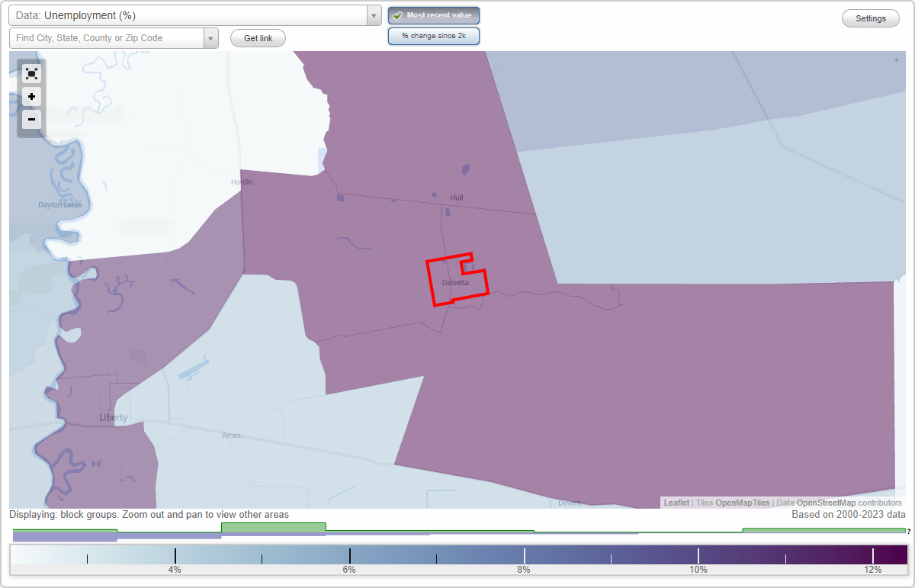Switch to '% change since 2k' view

[x=433, y=35]
